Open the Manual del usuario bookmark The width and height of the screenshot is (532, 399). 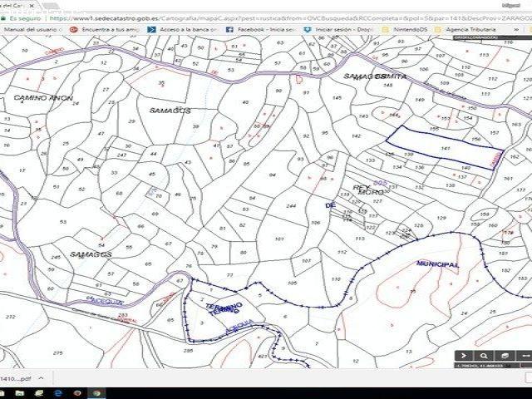(x=33, y=29)
